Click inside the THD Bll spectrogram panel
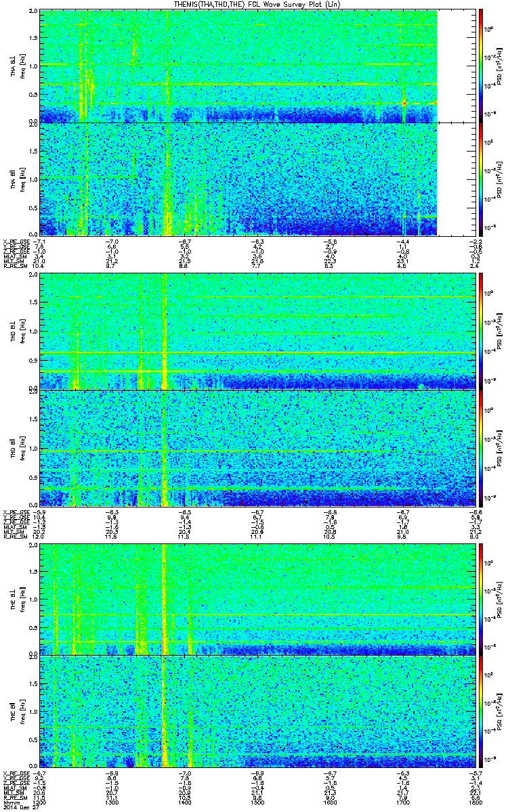Image resolution: width=508 pixels, height=812 pixels. click(x=256, y=447)
